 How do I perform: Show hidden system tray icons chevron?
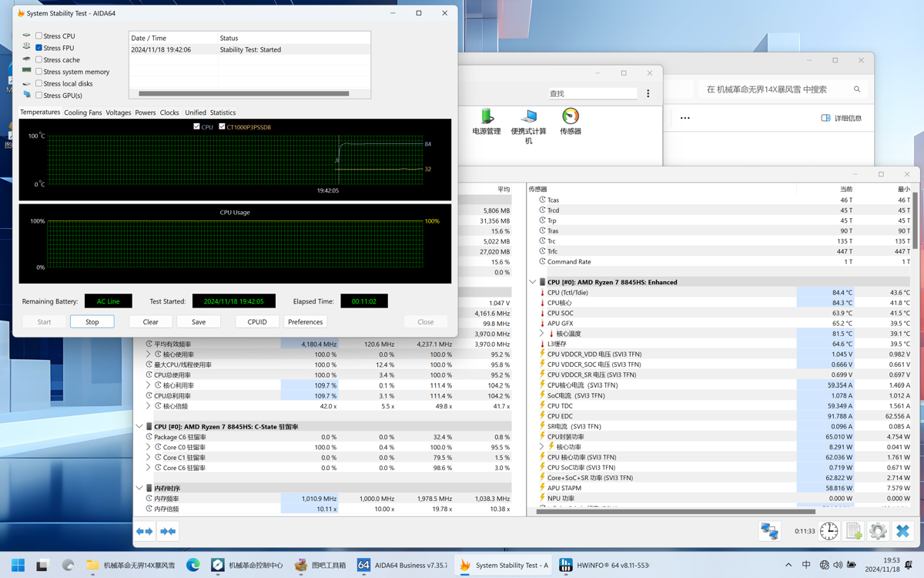click(788, 565)
